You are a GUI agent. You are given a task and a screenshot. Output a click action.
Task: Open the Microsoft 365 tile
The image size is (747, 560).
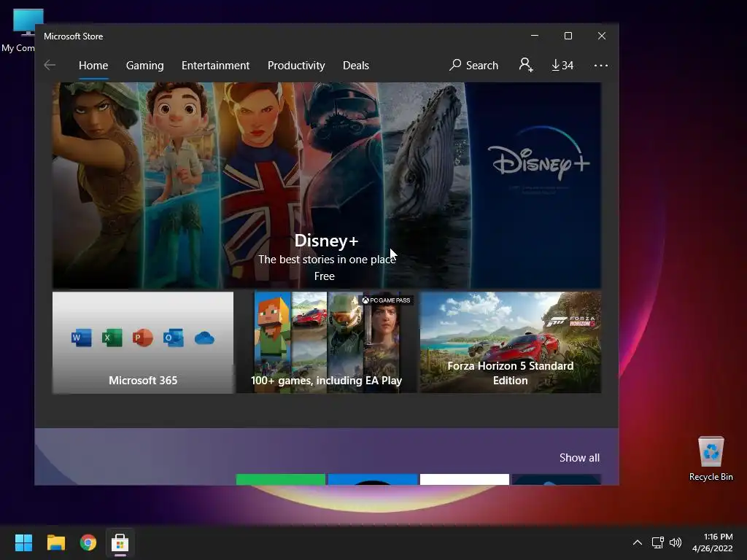143,343
